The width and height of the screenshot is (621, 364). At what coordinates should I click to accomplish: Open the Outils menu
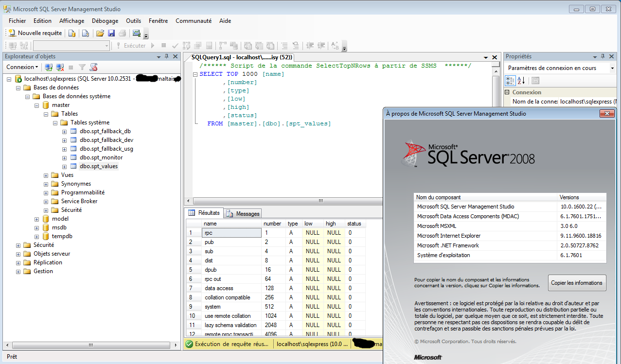(133, 21)
